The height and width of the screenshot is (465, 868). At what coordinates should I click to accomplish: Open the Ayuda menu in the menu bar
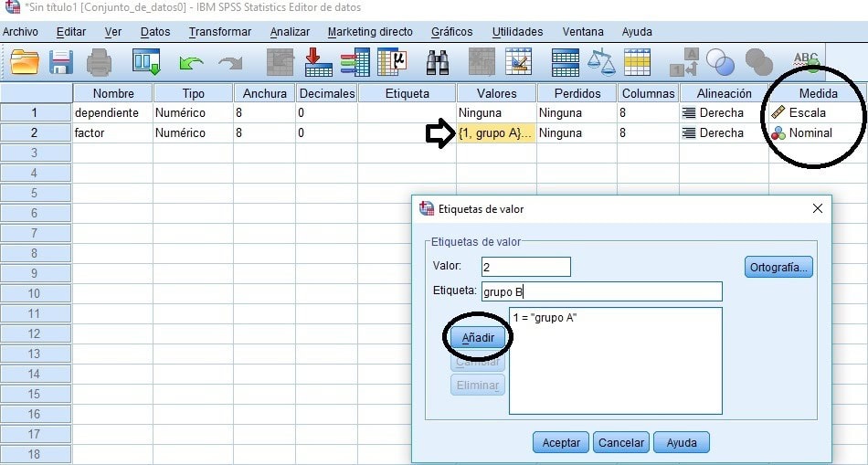(637, 32)
